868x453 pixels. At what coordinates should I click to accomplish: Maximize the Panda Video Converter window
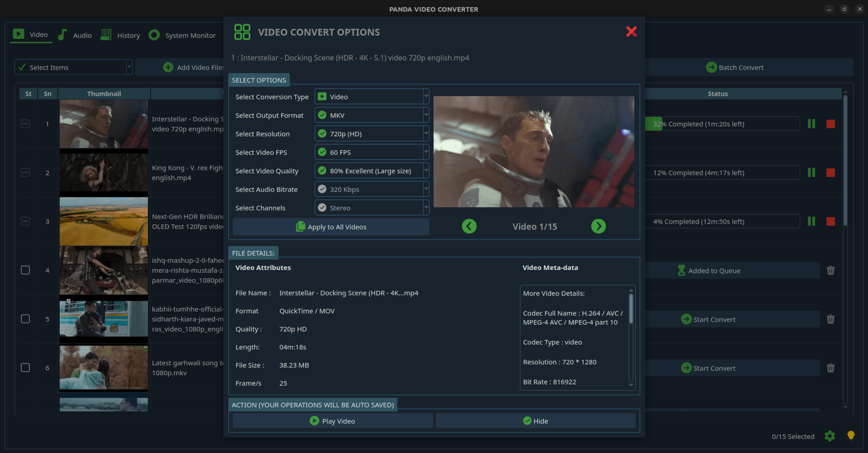click(844, 9)
